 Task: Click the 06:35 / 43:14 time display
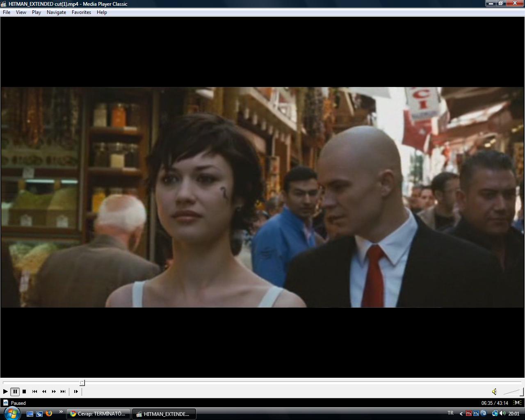[495, 403]
